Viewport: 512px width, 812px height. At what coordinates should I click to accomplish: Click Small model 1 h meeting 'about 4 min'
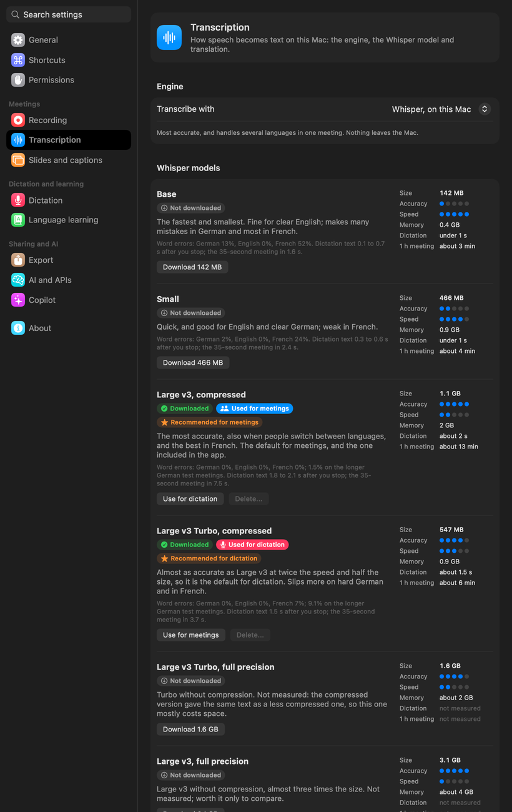457,351
